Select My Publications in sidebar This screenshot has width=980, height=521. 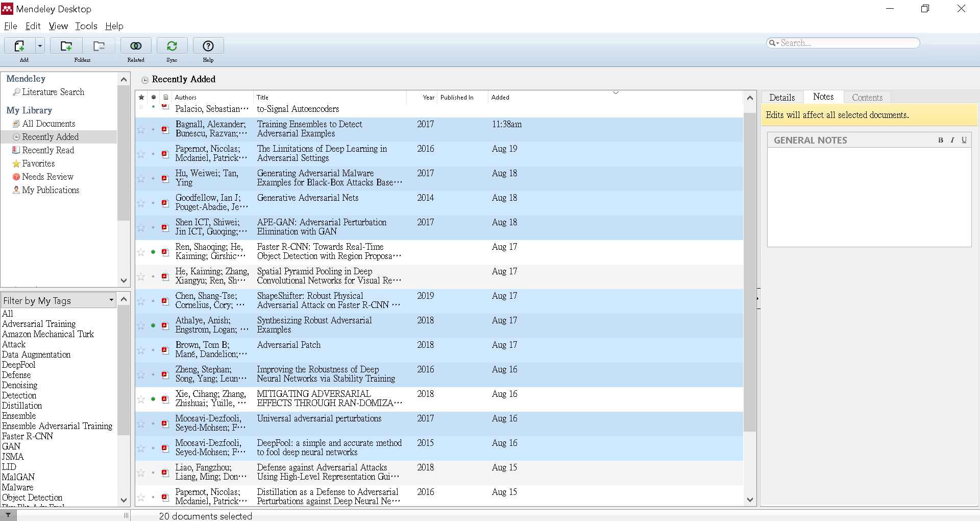(51, 190)
